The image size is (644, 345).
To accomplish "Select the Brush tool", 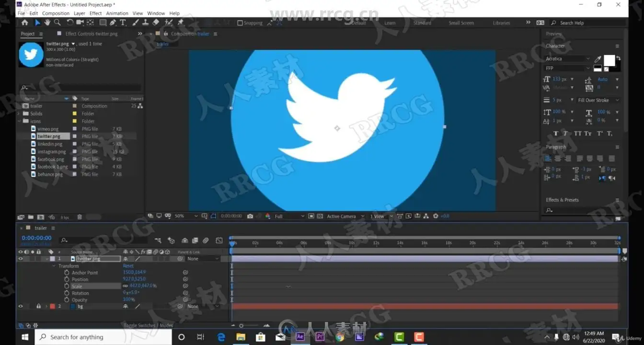I will coord(136,23).
